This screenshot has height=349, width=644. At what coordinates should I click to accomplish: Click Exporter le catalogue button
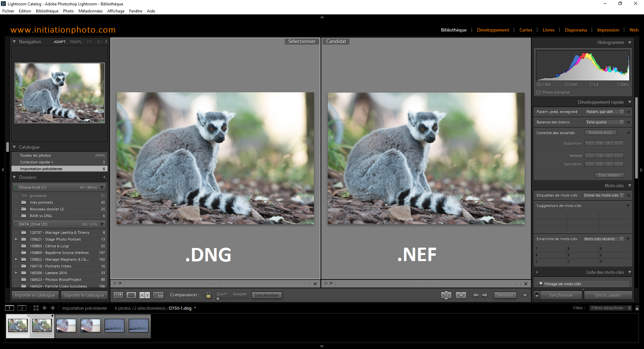pyautogui.click(x=84, y=295)
